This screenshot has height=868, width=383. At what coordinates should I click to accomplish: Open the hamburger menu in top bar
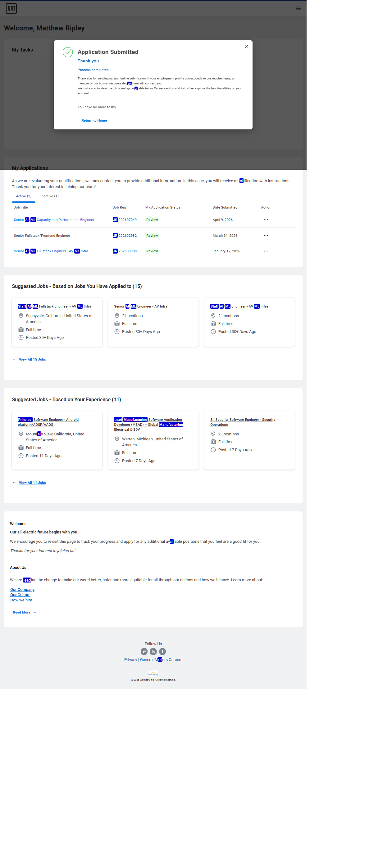tap(298, 8)
